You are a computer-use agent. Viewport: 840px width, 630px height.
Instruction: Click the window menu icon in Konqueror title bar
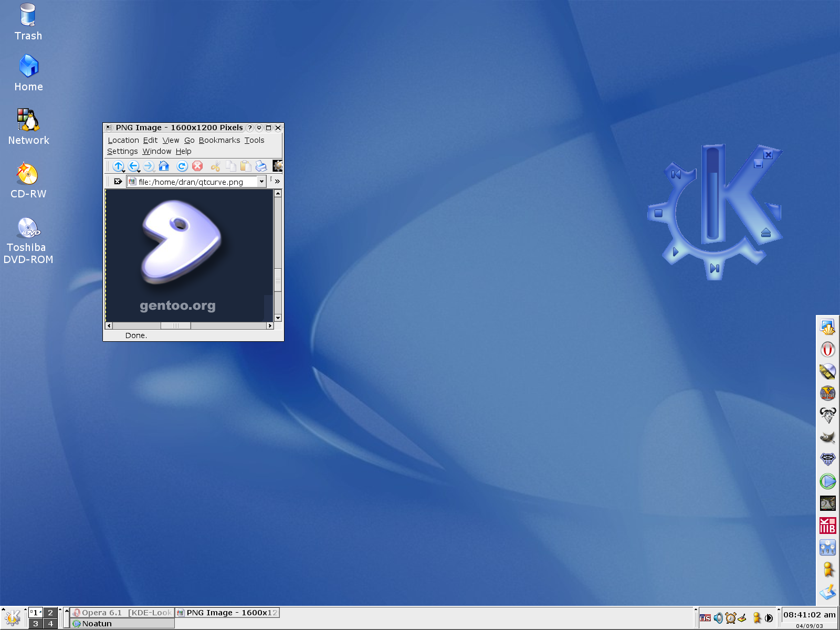pyautogui.click(x=109, y=128)
